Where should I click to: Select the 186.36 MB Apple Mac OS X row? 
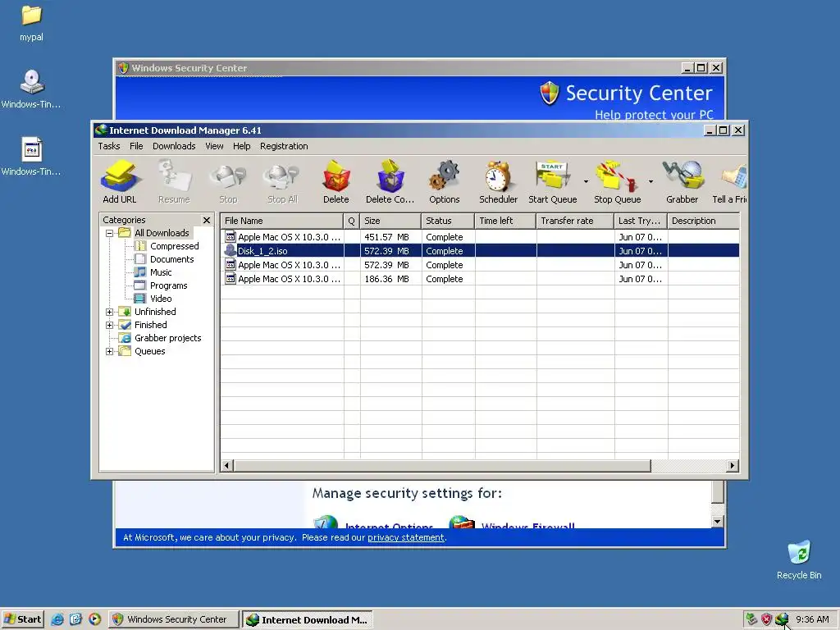coord(480,279)
